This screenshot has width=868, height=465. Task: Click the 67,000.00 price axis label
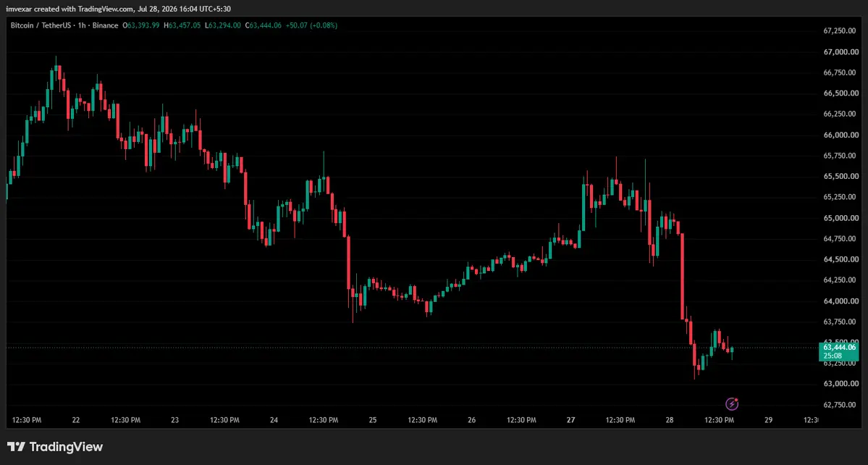pos(840,52)
